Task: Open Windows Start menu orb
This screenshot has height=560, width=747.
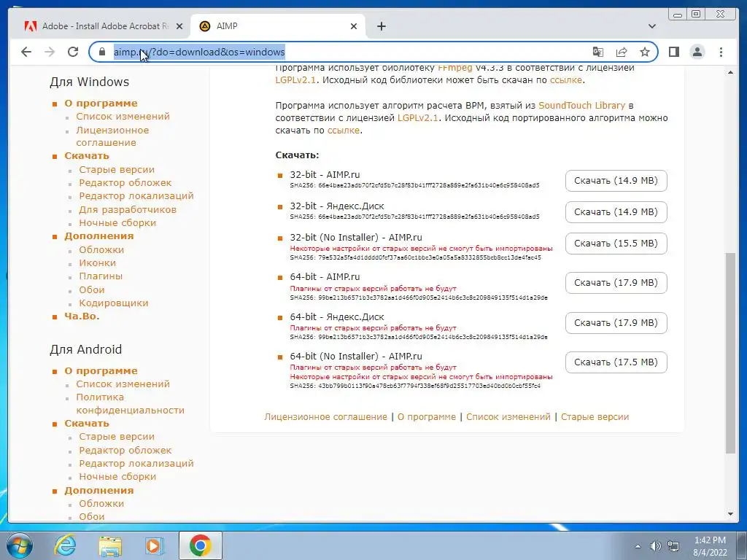Action: pyautogui.click(x=19, y=545)
